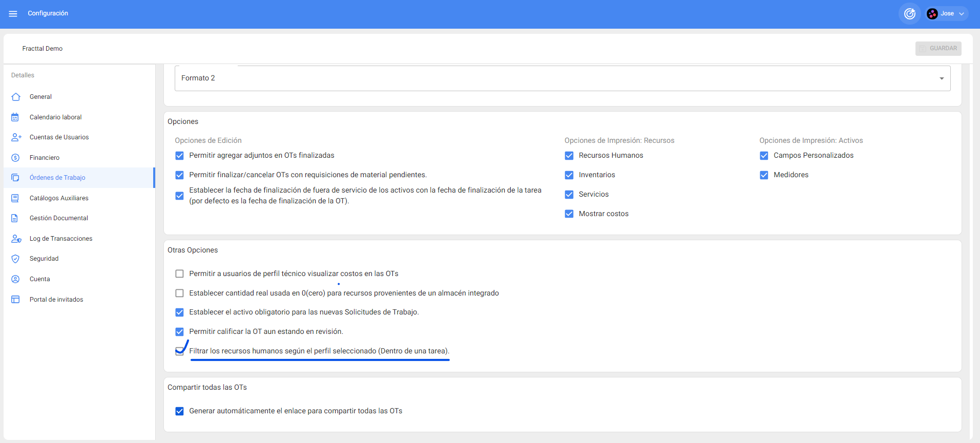Screen dimensions: 980x443
Task: Go to Gestión Documental settings
Action: (58, 218)
